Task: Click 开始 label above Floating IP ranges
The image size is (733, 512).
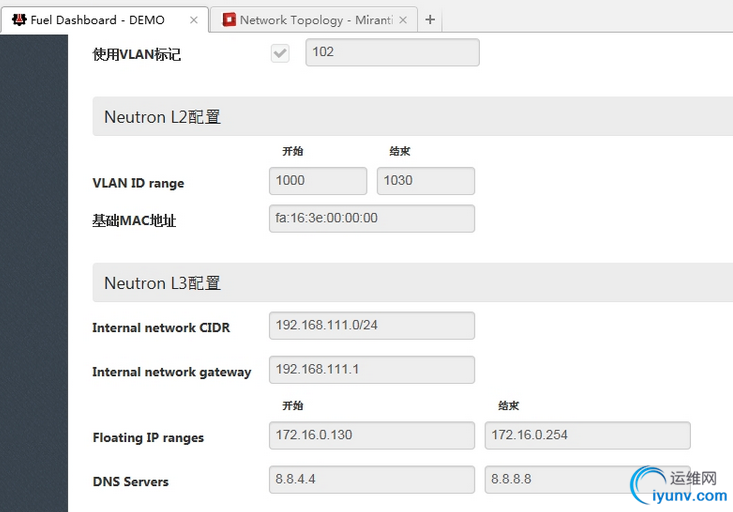Action: point(293,405)
